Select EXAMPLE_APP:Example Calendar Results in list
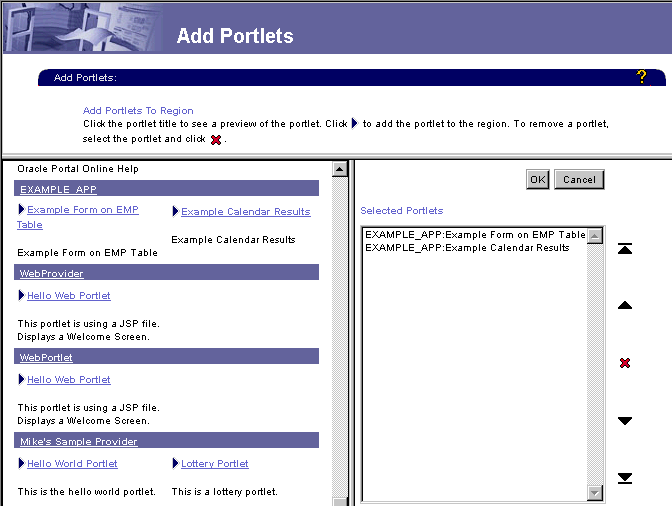The height and width of the screenshot is (506, 672). [x=467, y=248]
